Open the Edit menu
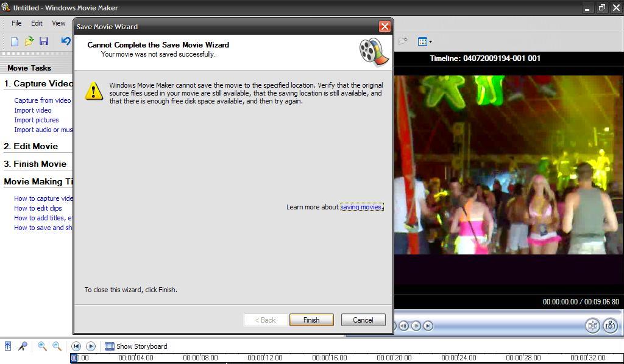 tap(37, 23)
